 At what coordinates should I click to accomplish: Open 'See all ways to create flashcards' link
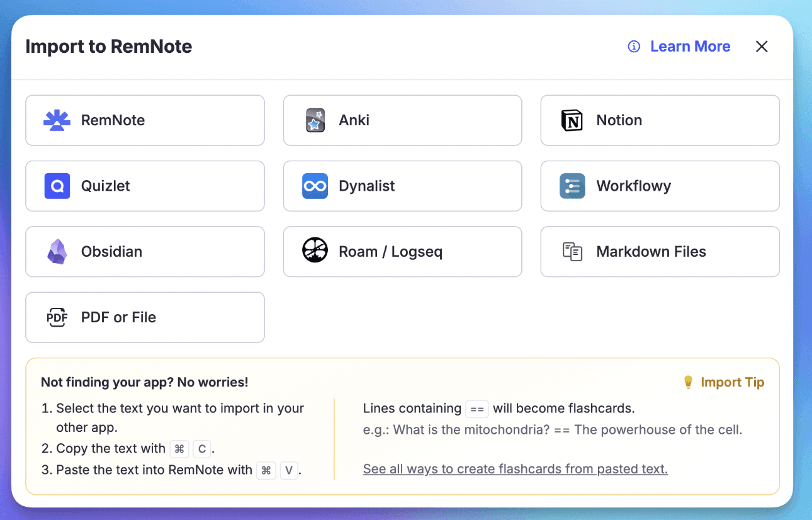click(516, 469)
